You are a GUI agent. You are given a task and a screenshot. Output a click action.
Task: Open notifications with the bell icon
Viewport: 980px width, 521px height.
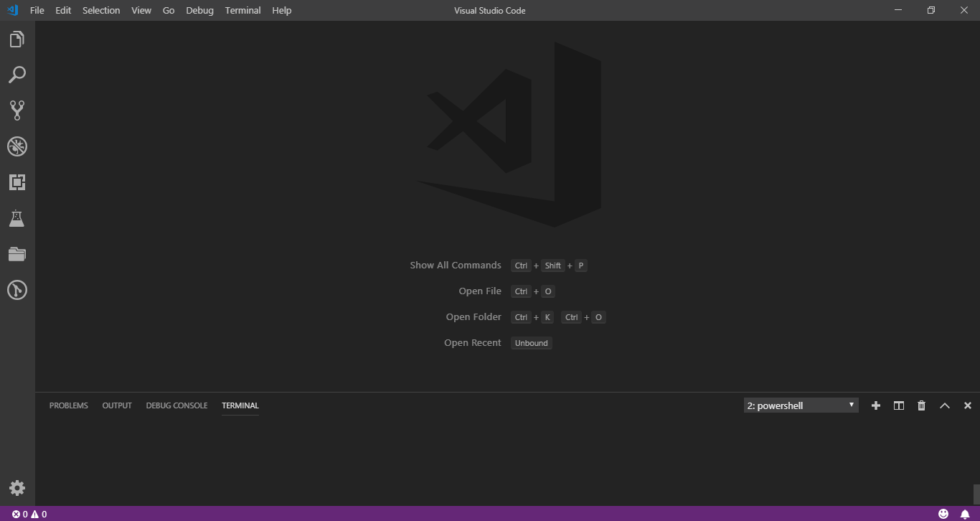[x=965, y=513]
